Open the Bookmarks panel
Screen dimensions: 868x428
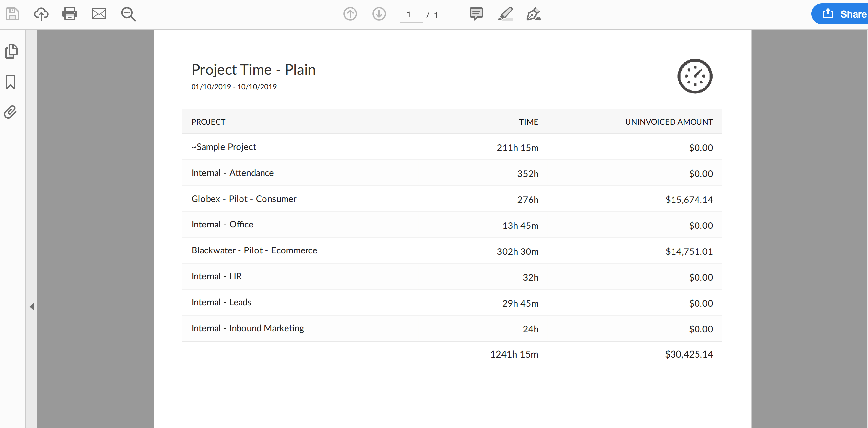pos(11,82)
